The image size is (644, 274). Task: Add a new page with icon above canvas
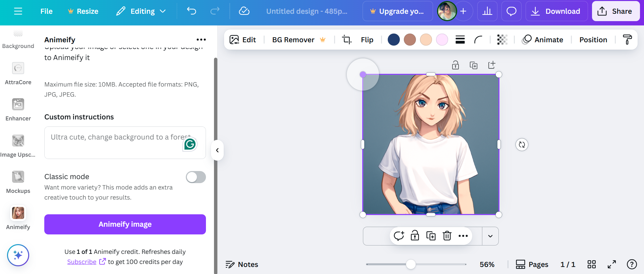(x=491, y=65)
